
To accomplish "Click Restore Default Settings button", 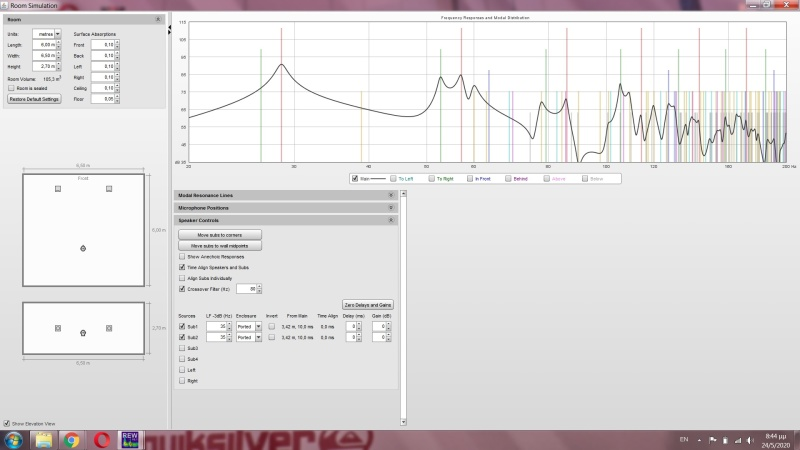I will pos(35,99).
